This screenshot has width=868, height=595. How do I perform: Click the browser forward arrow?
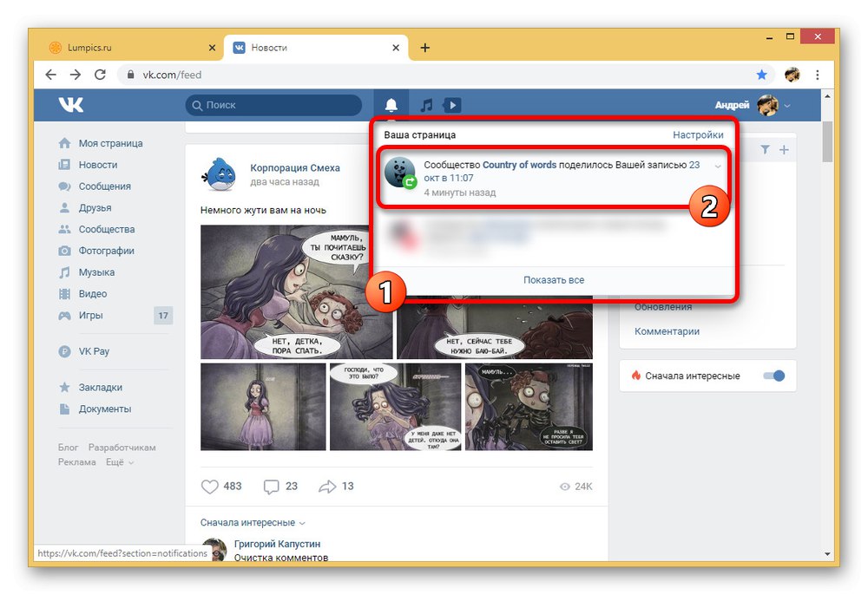pos(76,75)
